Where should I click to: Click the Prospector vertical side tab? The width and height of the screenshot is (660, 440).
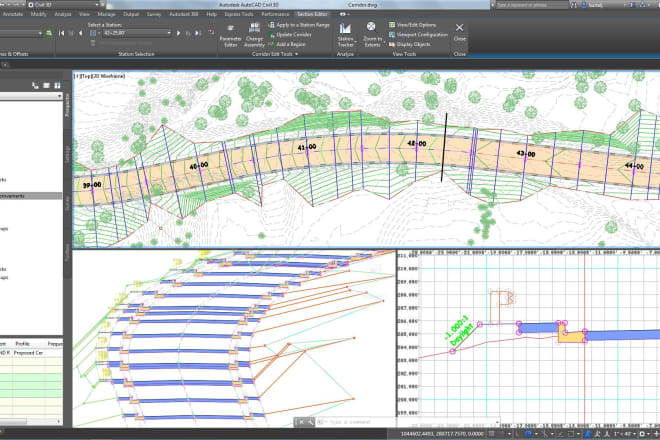68,103
